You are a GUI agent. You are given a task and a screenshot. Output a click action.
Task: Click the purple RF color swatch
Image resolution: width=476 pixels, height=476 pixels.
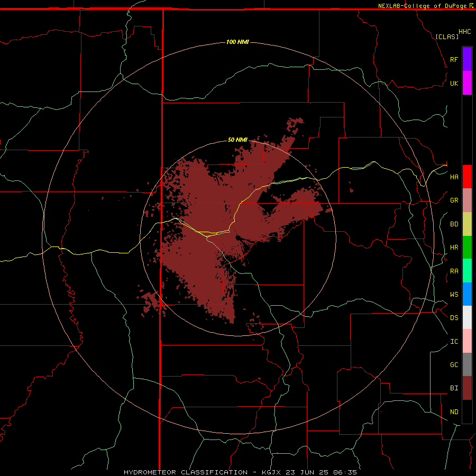tap(467, 59)
